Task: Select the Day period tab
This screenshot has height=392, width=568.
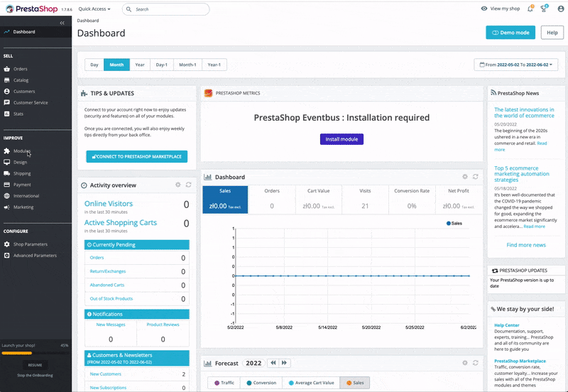Action: (x=94, y=65)
